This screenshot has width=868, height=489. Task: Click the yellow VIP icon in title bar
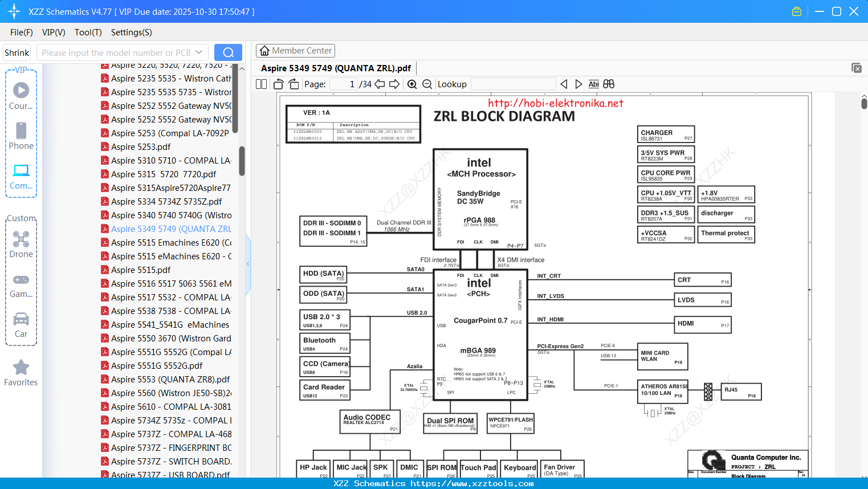click(x=797, y=11)
